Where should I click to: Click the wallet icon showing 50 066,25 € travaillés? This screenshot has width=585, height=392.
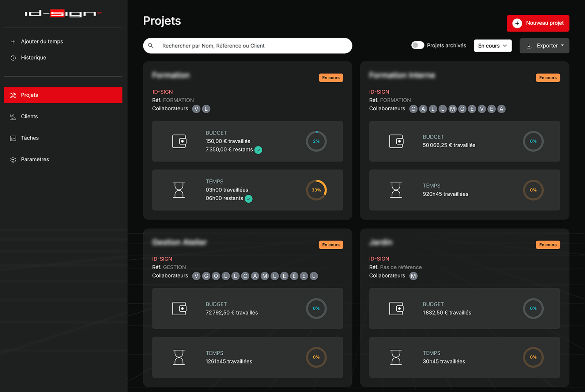(x=396, y=141)
